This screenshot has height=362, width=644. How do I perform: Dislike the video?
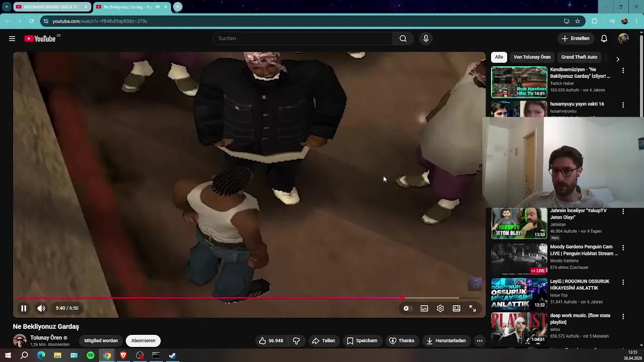[x=296, y=340]
